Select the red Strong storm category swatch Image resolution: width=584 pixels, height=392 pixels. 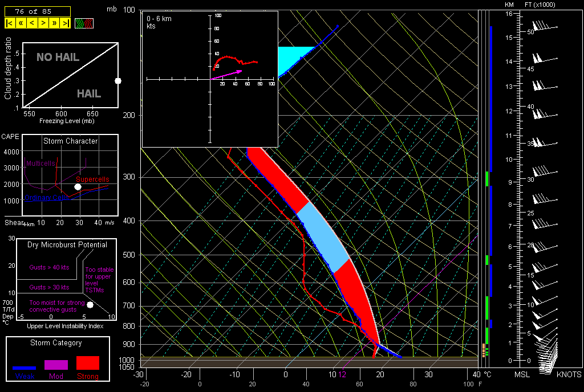coord(87,363)
